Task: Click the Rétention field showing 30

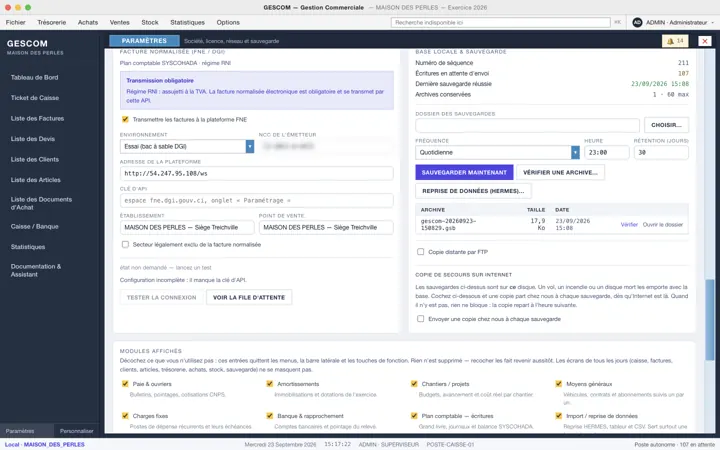Action: 661,152
